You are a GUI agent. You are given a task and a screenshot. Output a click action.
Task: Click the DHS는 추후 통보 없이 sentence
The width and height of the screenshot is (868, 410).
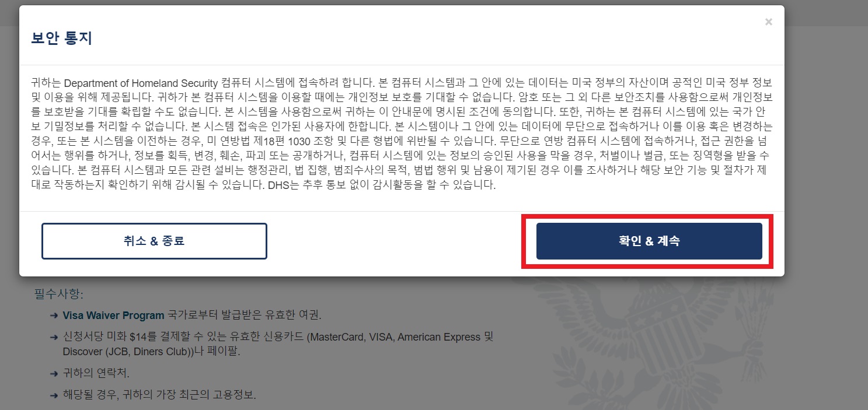click(x=381, y=186)
